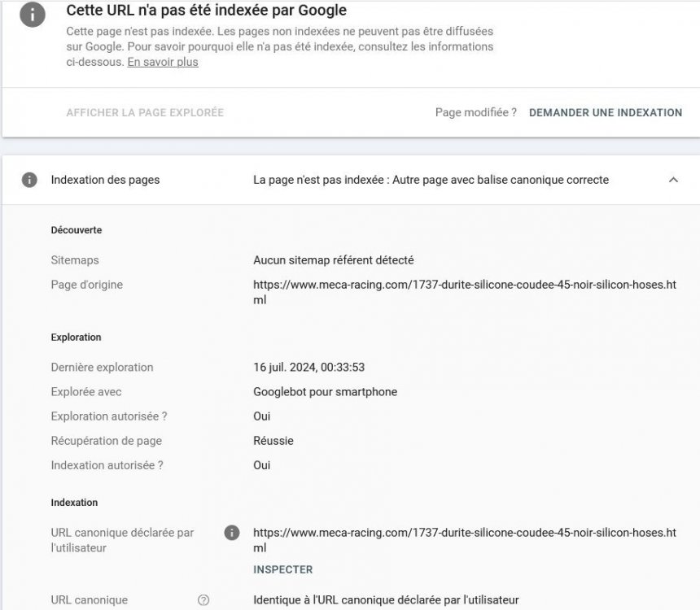Click the "Aucun sitemap référent détecté" text
This screenshot has height=610, width=700.
(330, 260)
